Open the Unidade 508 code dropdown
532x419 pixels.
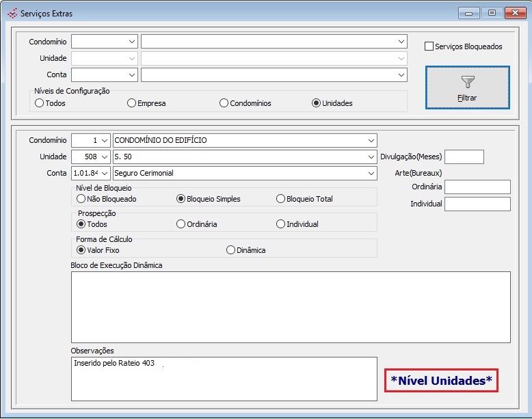tap(104, 157)
